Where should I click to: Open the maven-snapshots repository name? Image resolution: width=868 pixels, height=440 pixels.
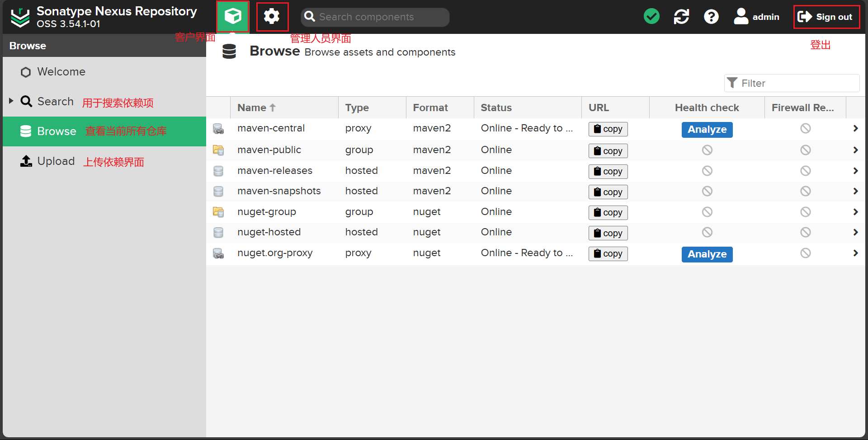click(x=279, y=191)
